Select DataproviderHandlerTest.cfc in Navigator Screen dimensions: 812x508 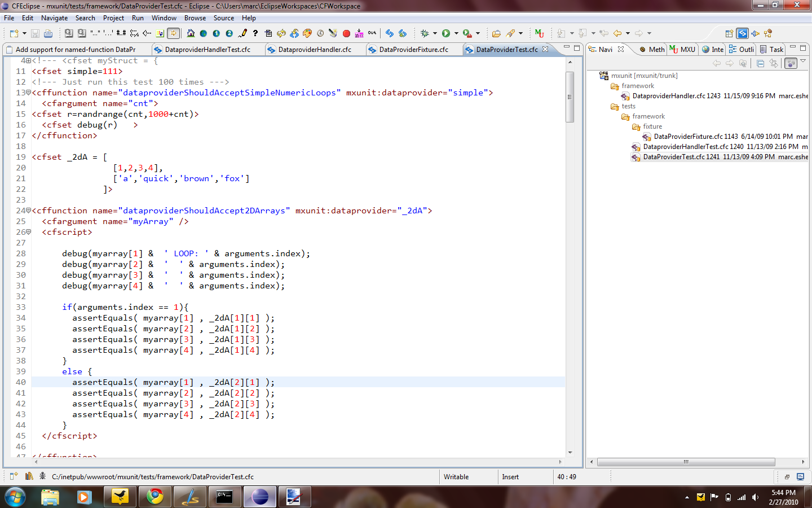720,147
